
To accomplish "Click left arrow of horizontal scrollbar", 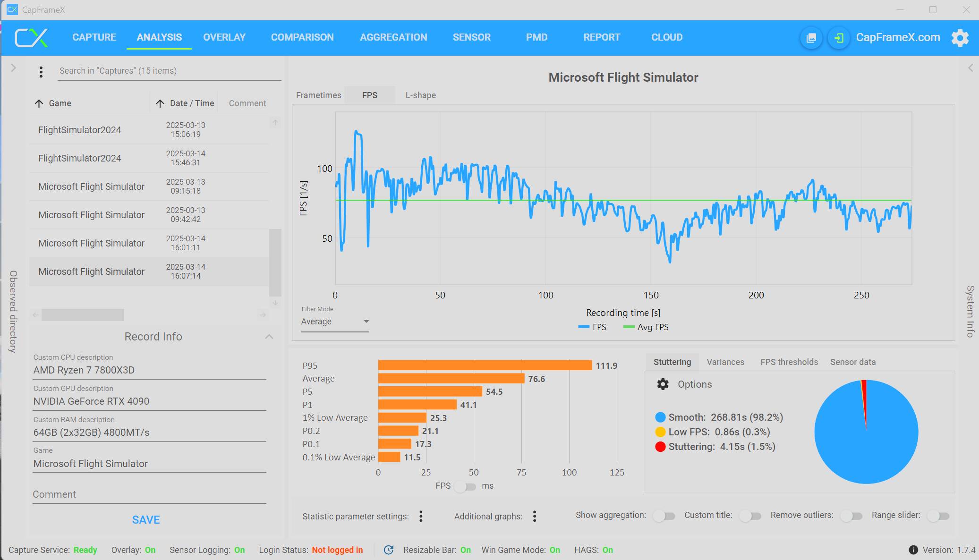I will [x=35, y=315].
